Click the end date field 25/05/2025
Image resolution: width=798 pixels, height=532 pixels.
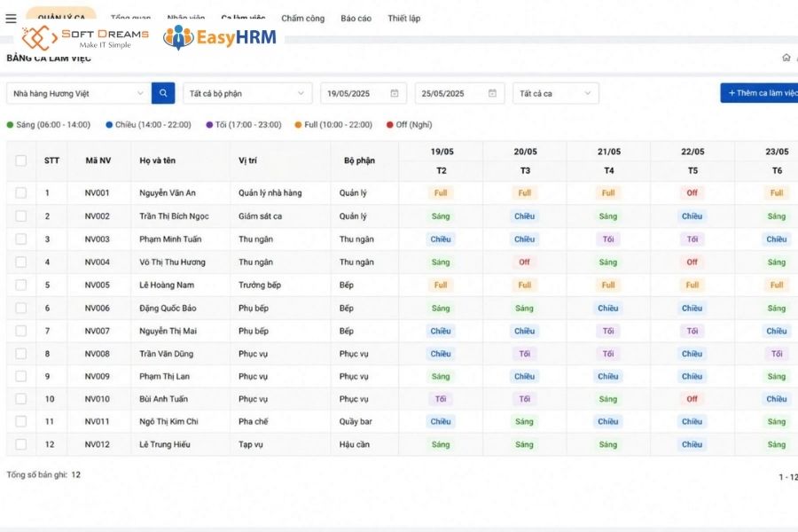pos(459,93)
